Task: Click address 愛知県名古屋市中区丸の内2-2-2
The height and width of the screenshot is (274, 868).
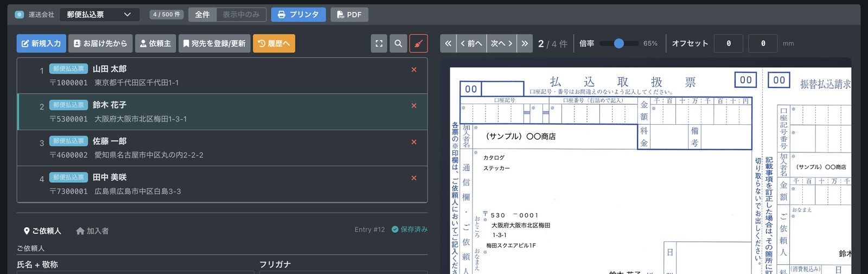Action: [149, 155]
